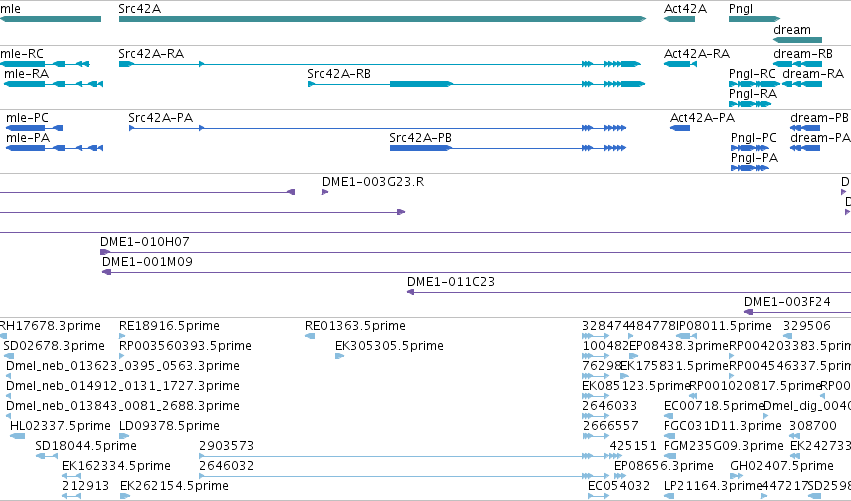
Task: Select the Act42A-PA coding region
Action: [680, 128]
